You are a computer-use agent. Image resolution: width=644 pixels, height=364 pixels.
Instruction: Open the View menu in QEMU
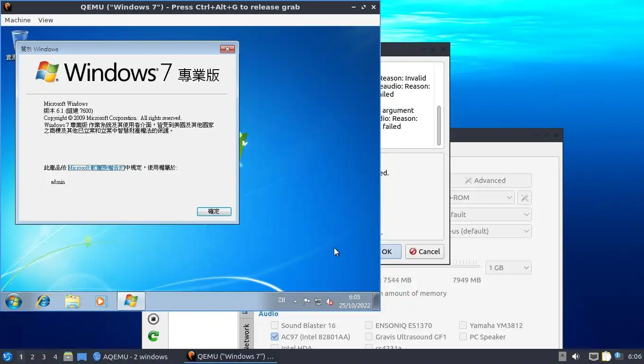click(x=45, y=20)
